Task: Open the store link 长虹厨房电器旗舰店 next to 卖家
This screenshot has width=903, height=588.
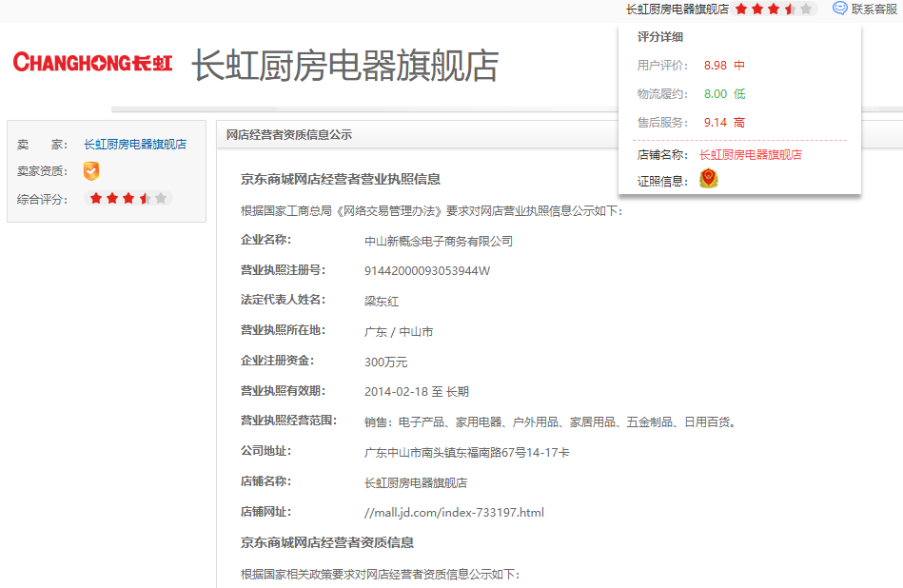Action: point(136,144)
